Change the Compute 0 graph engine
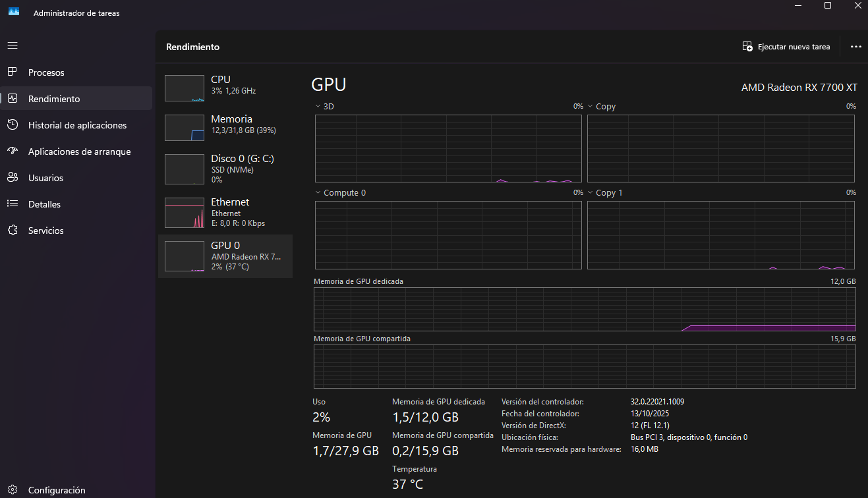 (318, 193)
